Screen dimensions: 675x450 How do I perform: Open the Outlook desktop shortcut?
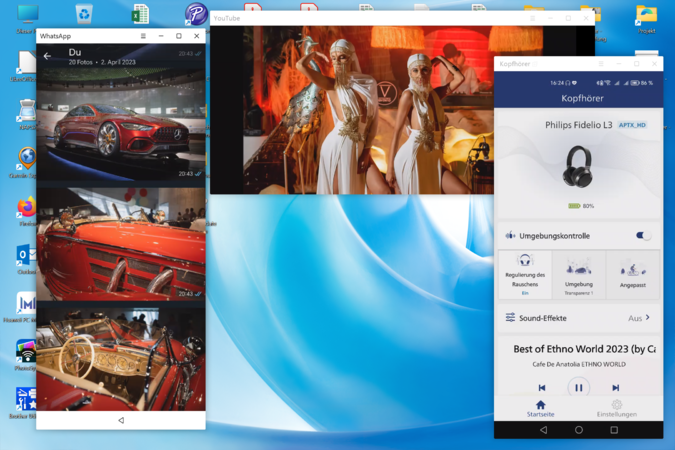pos(27,255)
